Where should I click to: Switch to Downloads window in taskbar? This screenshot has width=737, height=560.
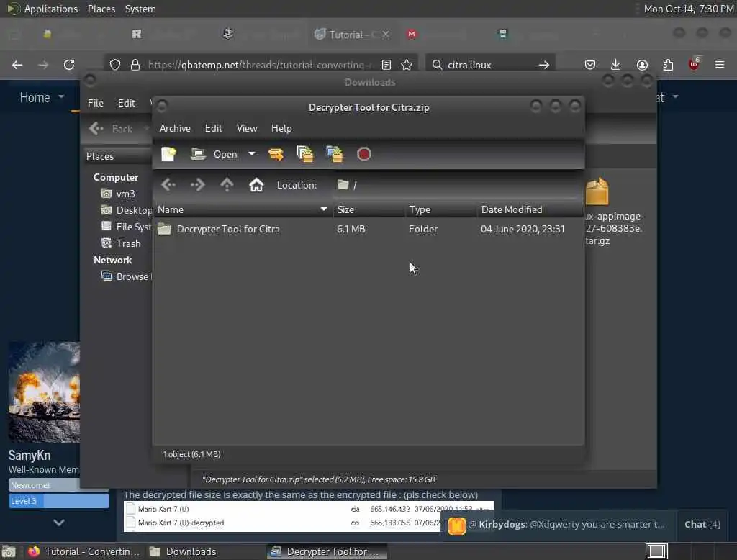184,551
